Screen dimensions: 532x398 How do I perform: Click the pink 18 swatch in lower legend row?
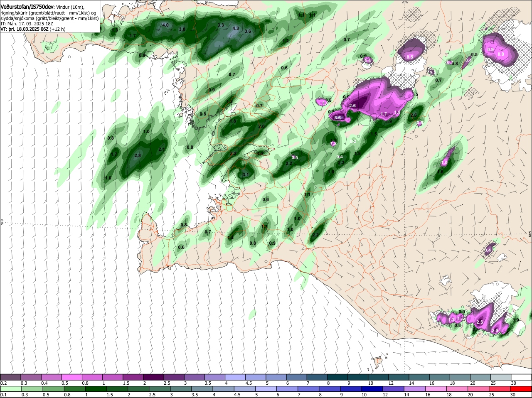click(457, 389)
